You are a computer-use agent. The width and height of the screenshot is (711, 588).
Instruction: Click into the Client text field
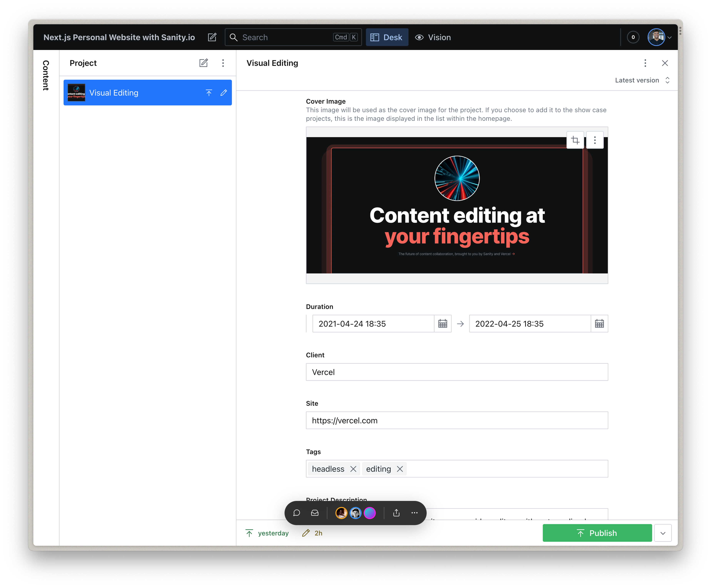tap(457, 372)
